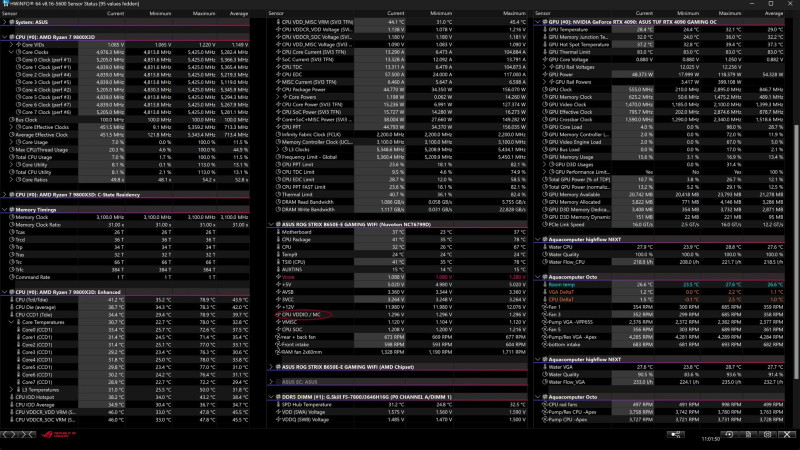Collapse the Memory Timings group

coord(5,210)
